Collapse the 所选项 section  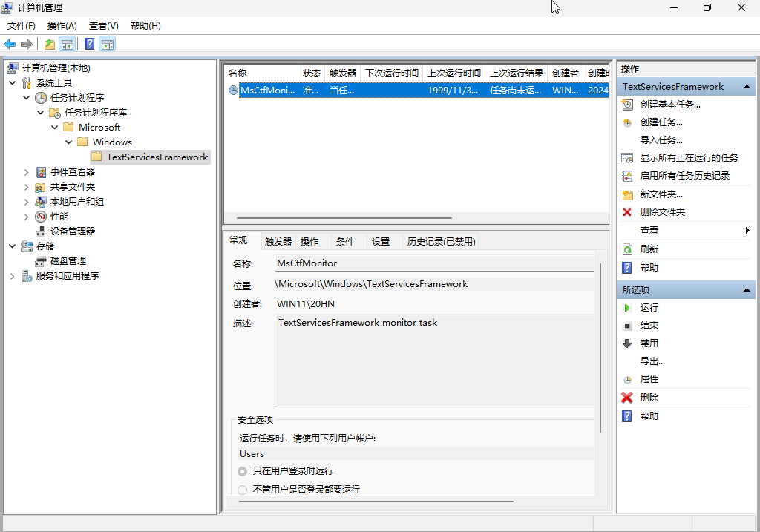pos(748,290)
